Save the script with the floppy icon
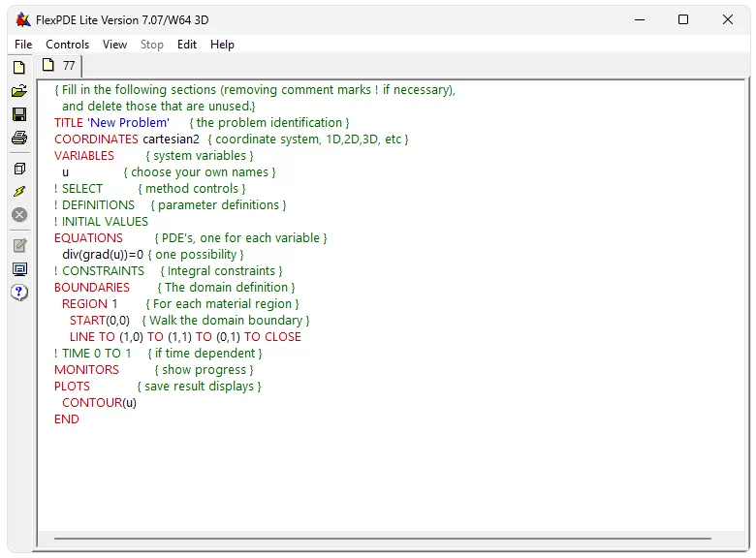 19,114
